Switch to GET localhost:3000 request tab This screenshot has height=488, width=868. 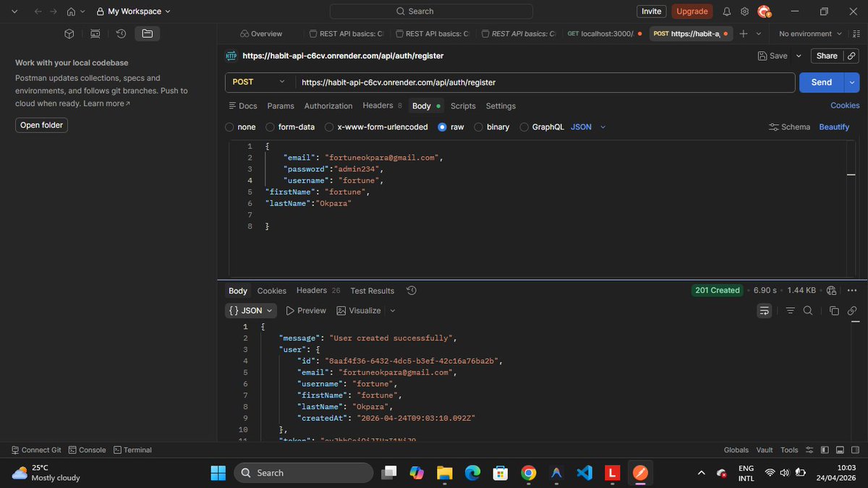click(604, 34)
